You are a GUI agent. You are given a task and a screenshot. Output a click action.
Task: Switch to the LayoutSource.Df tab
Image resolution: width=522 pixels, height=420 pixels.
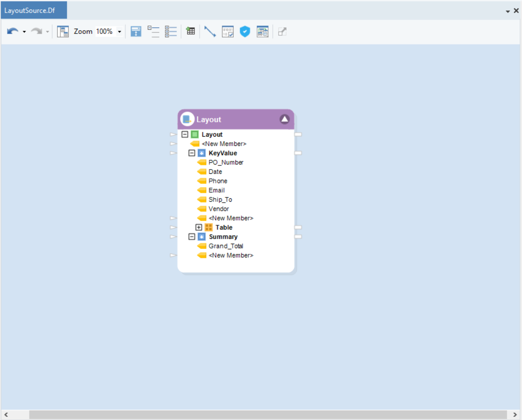[33, 10]
